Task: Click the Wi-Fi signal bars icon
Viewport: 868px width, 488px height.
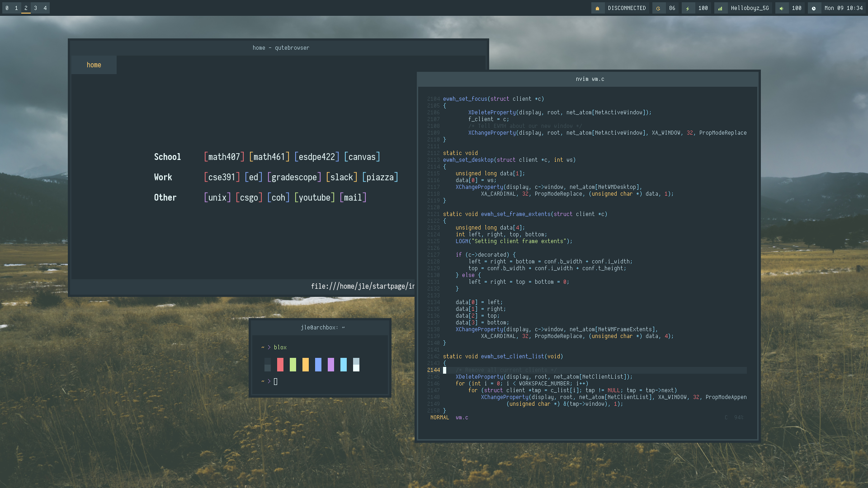Action: 720,8
